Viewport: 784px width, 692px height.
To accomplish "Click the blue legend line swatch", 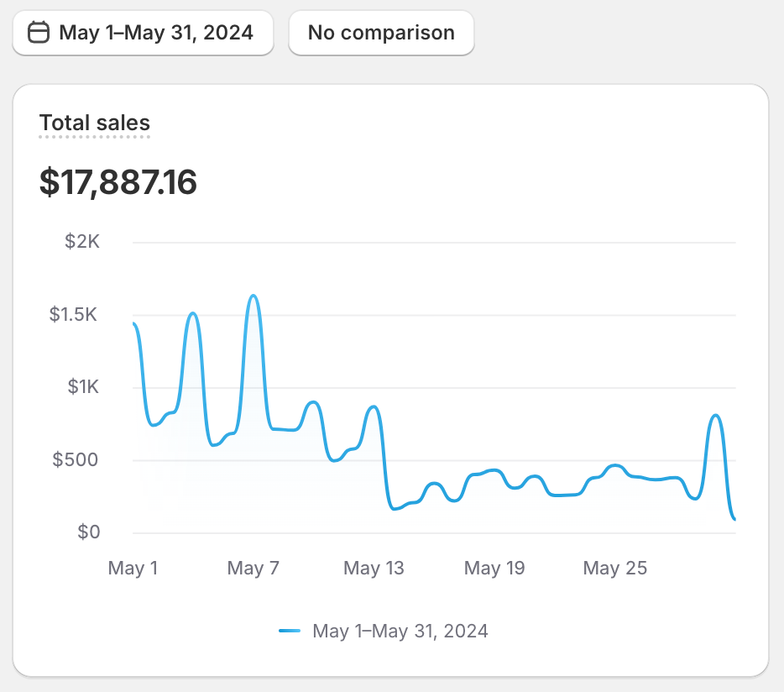I will pos(290,631).
